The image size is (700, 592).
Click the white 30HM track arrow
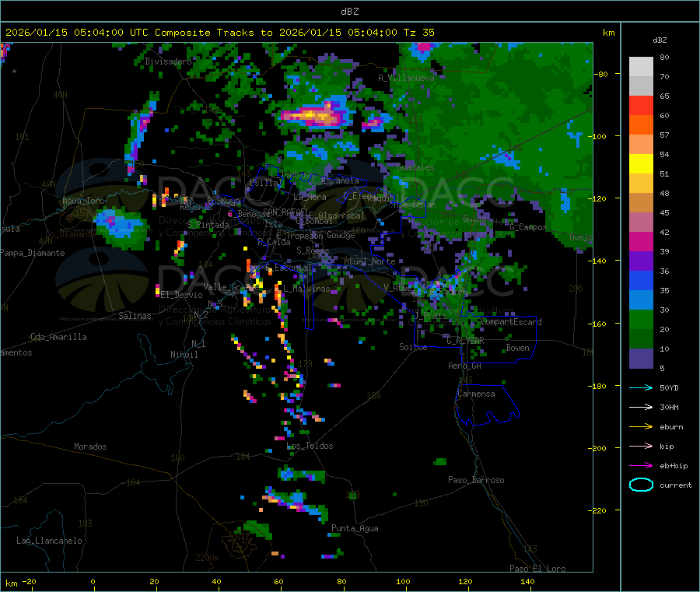click(x=641, y=407)
